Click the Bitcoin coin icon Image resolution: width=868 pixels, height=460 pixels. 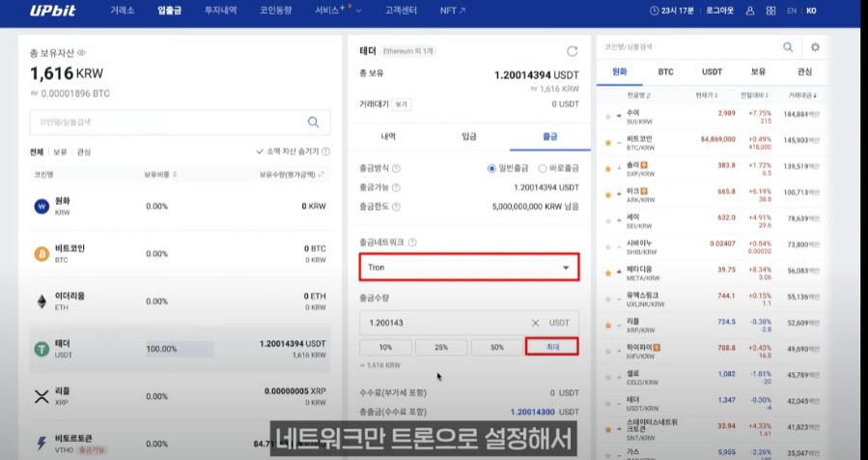(x=42, y=254)
